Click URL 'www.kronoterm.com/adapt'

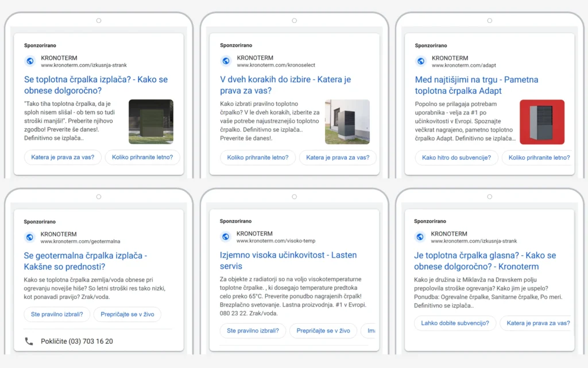(x=464, y=66)
